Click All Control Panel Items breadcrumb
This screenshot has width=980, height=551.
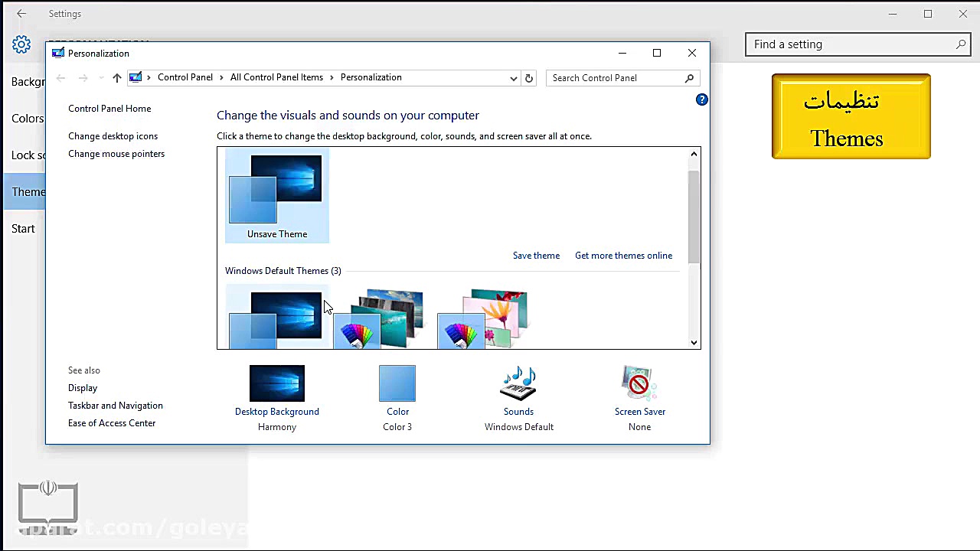(x=276, y=77)
